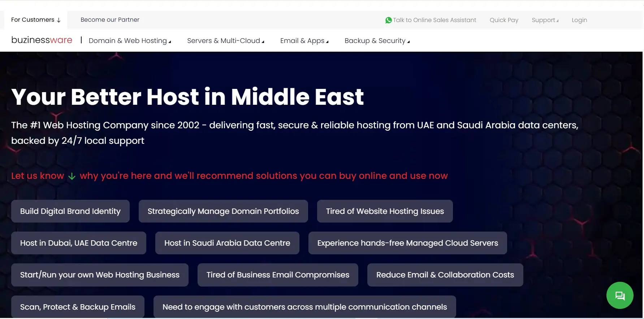Expand the Email & Apps menu
This screenshot has height=319, width=644.
[304, 41]
